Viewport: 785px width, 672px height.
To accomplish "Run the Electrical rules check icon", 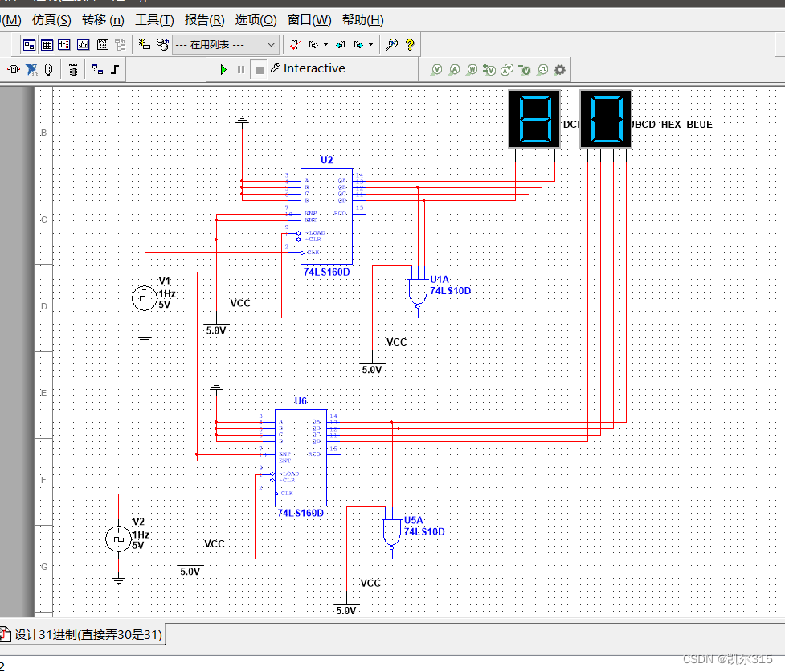I will click(x=296, y=44).
